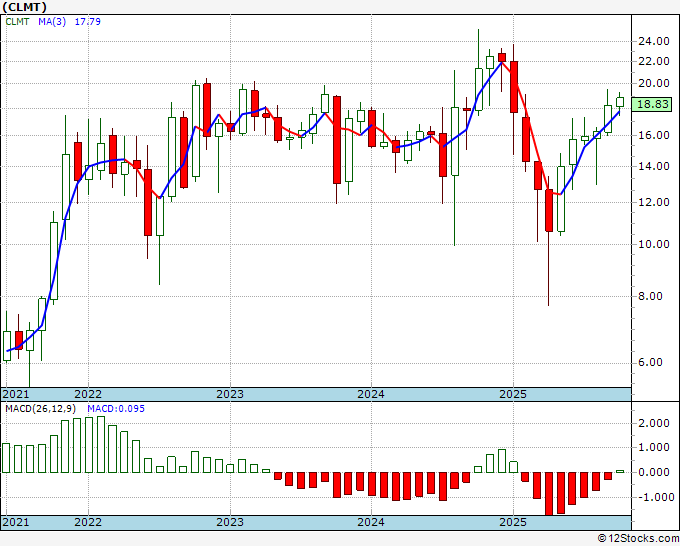This screenshot has height=546, width=680.
Task: Click the 24.00 price axis label
Action: pyautogui.click(x=654, y=42)
